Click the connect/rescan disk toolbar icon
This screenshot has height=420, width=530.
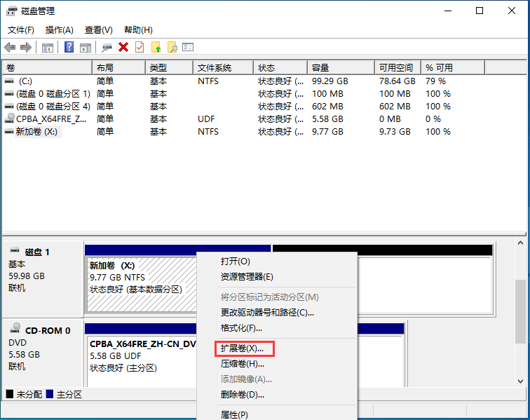(107, 48)
